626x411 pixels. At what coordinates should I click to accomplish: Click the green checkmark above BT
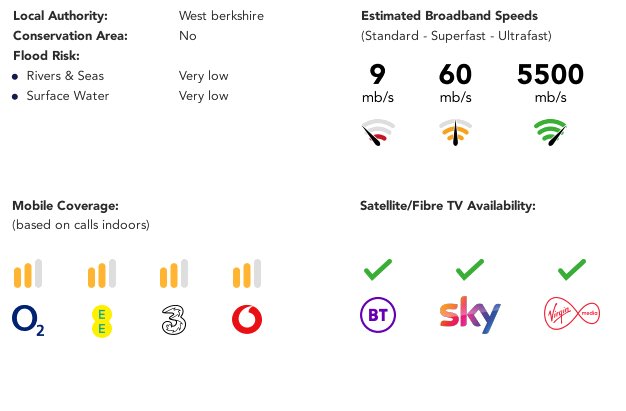[x=378, y=270]
